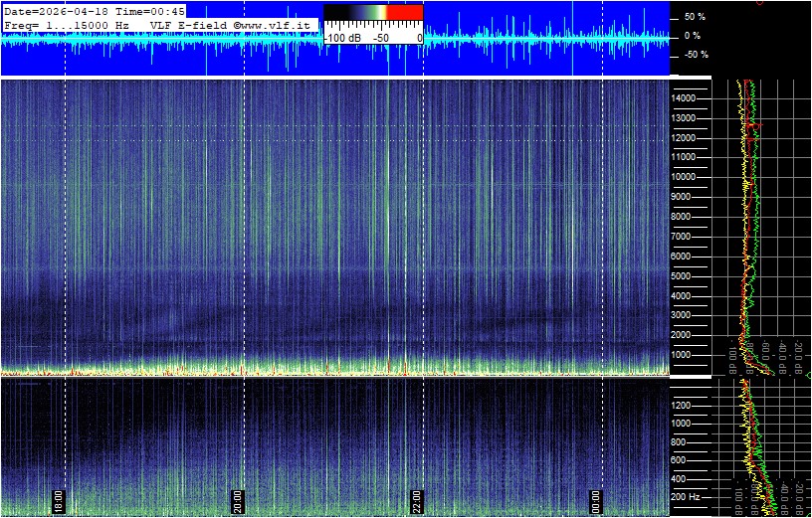Select the 8000 frequency axis label
Screen dimensions: 812x518
pyautogui.click(x=683, y=217)
